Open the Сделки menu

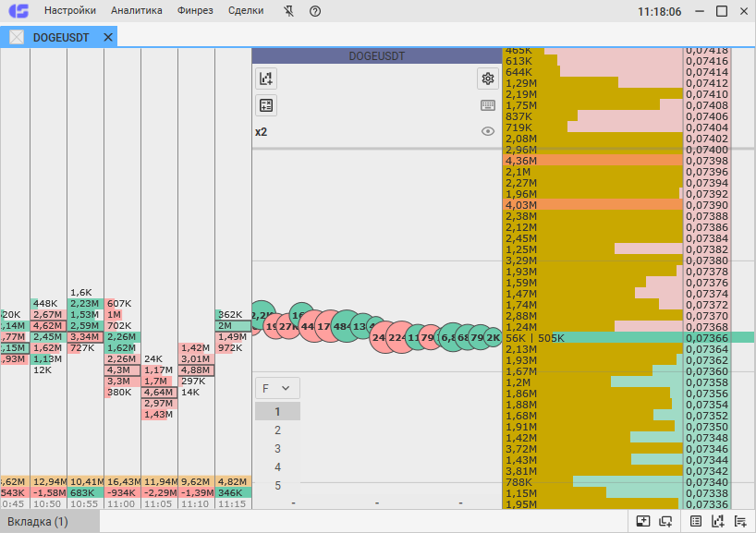click(x=246, y=10)
